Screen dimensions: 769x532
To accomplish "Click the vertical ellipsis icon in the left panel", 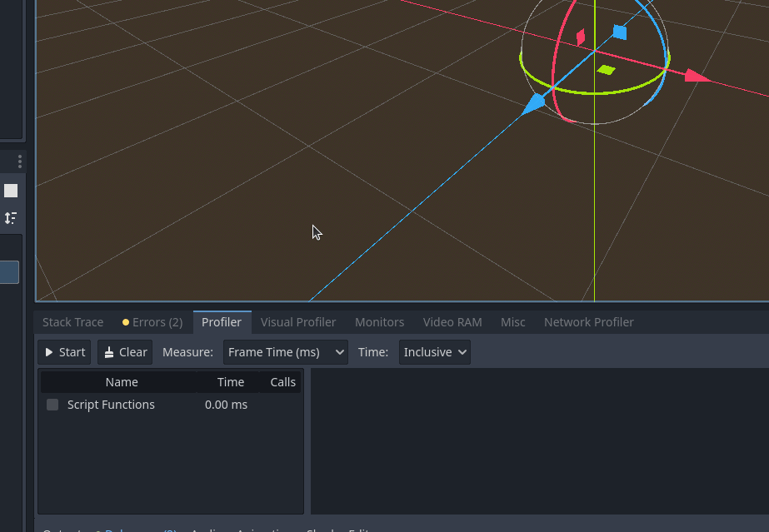I will click(19, 161).
